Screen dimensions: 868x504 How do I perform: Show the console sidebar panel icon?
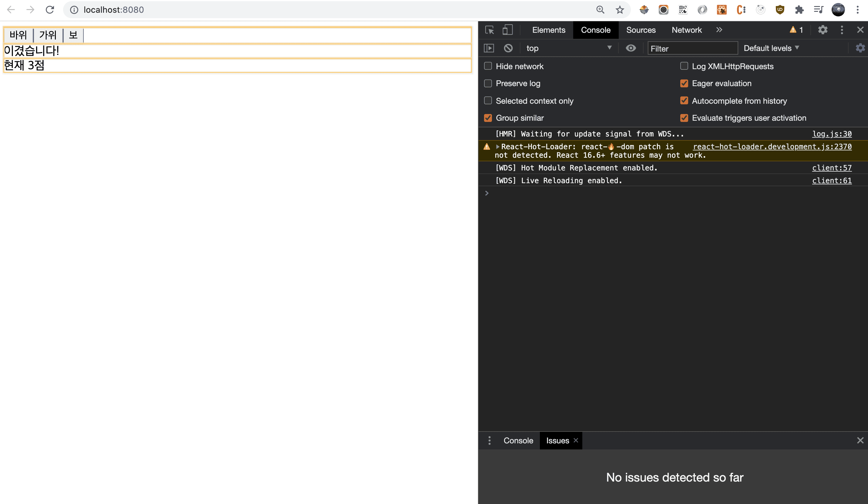click(x=489, y=48)
